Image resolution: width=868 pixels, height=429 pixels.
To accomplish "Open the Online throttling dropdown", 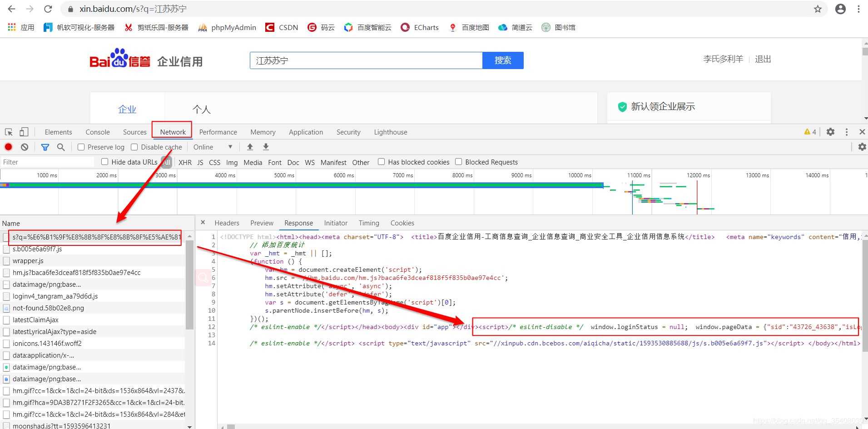I will click(212, 147).
